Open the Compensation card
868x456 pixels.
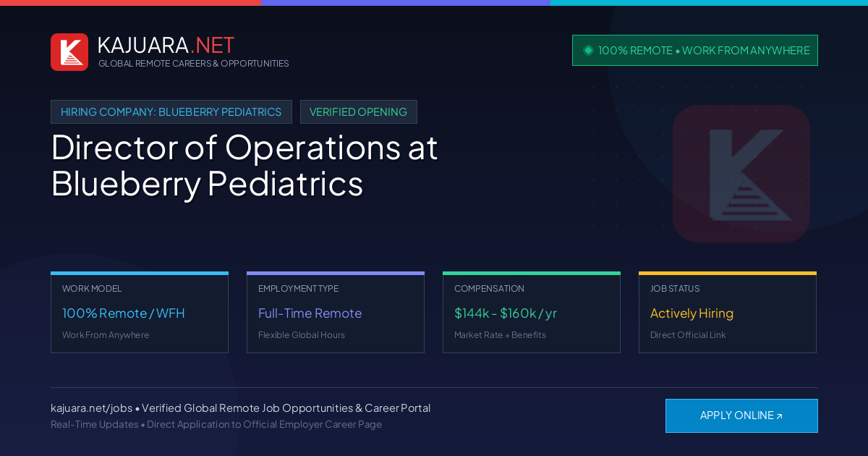pos(532,313)
